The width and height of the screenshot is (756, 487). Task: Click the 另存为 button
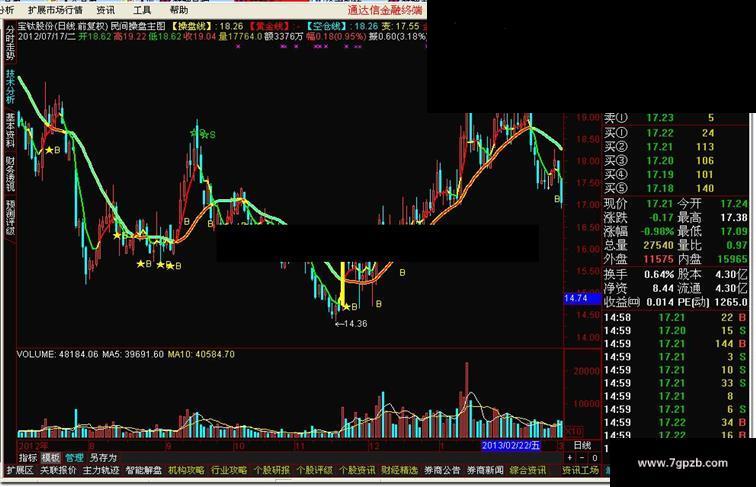click(103, 458)
